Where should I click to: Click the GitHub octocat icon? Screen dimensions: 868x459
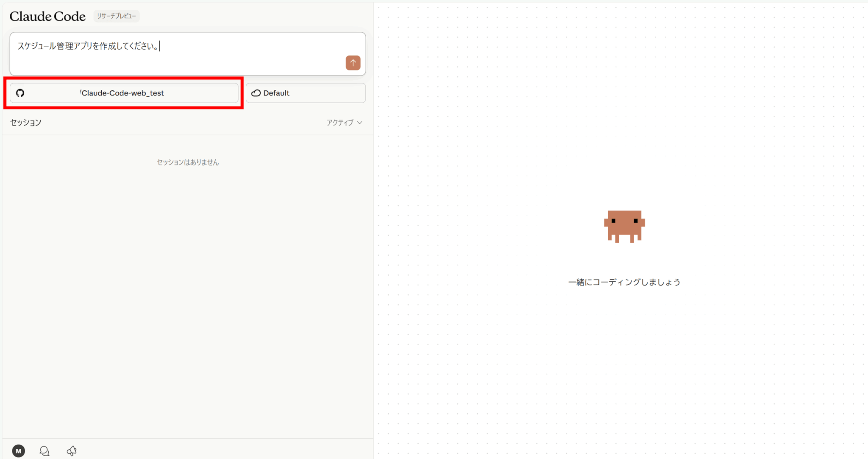click(20, 93)
